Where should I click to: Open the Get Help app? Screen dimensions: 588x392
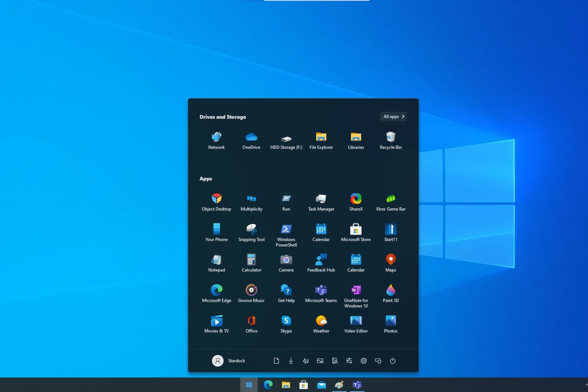click(x=286, y=294)
